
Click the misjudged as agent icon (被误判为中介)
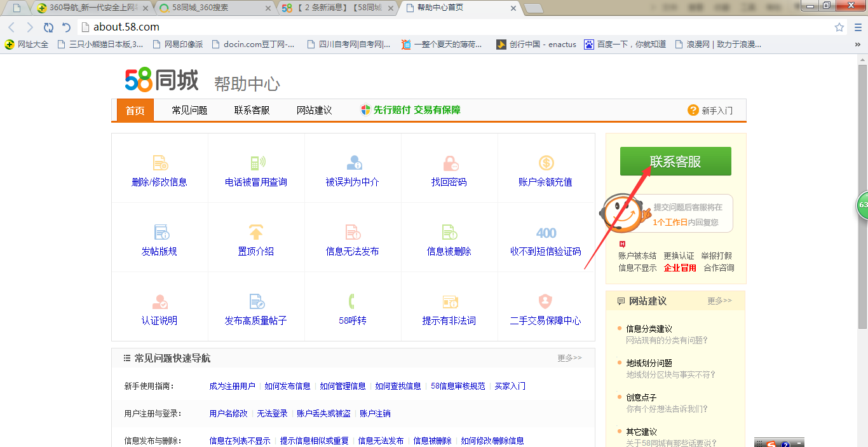tap(353, 163)
